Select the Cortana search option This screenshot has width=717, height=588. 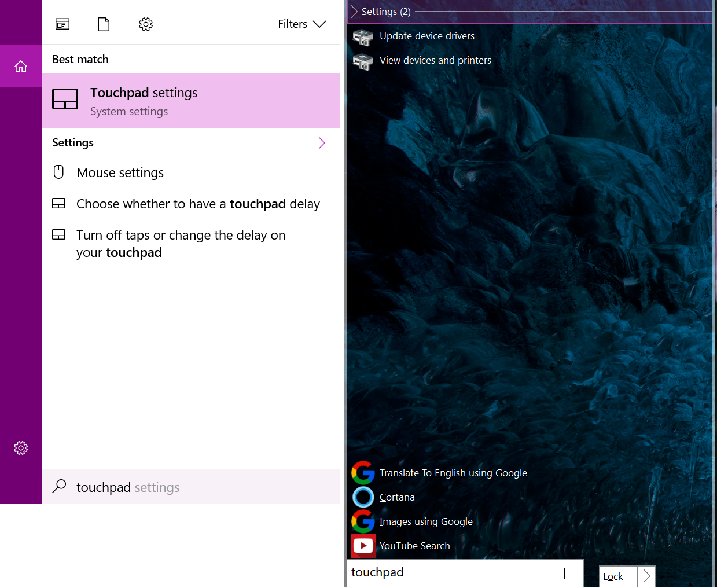[x=397, y=497]
